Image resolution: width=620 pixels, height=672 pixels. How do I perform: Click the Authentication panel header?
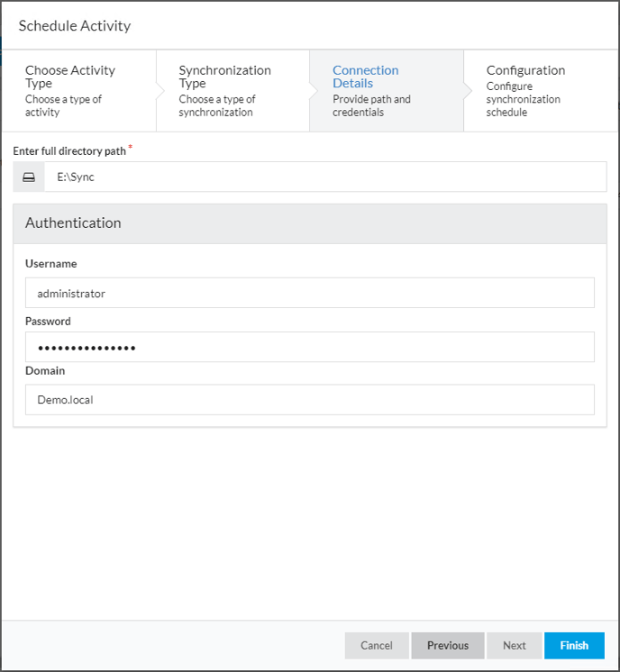coord(309,222)
